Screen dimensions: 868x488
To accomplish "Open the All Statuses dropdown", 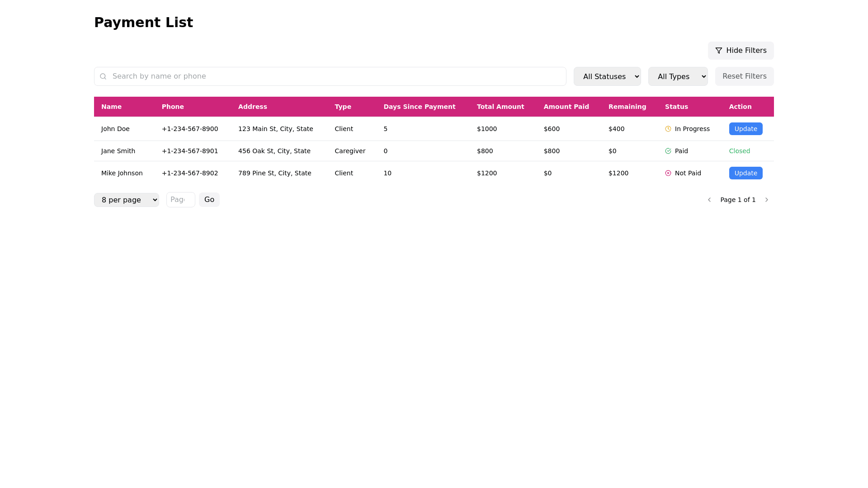I will point(607,76).
